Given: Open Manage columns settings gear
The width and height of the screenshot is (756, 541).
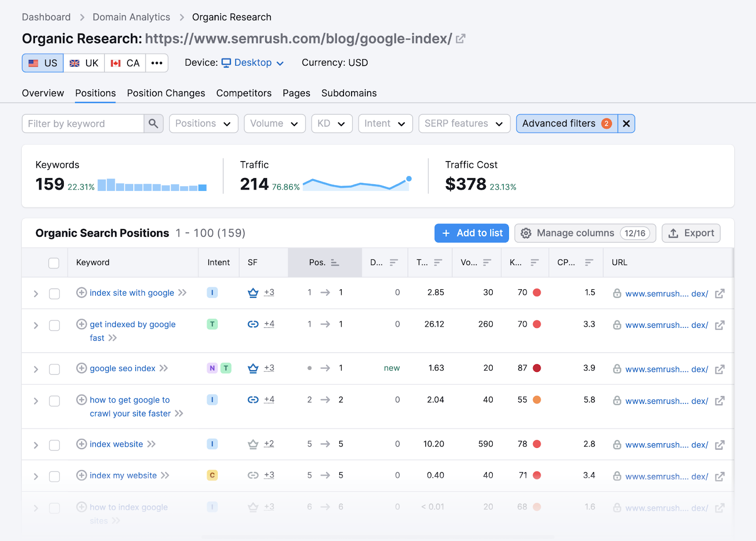Looking at the screenshot, I should pyautogui.click(x=526, y=233).
